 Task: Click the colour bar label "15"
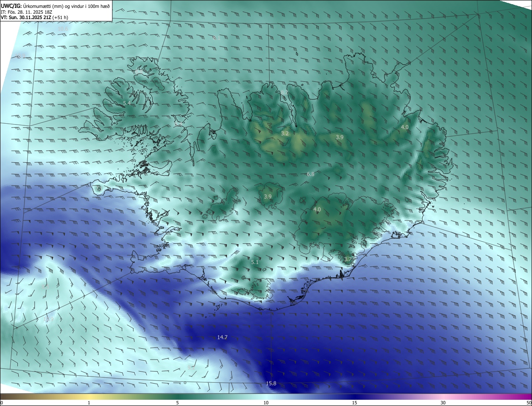355,403
